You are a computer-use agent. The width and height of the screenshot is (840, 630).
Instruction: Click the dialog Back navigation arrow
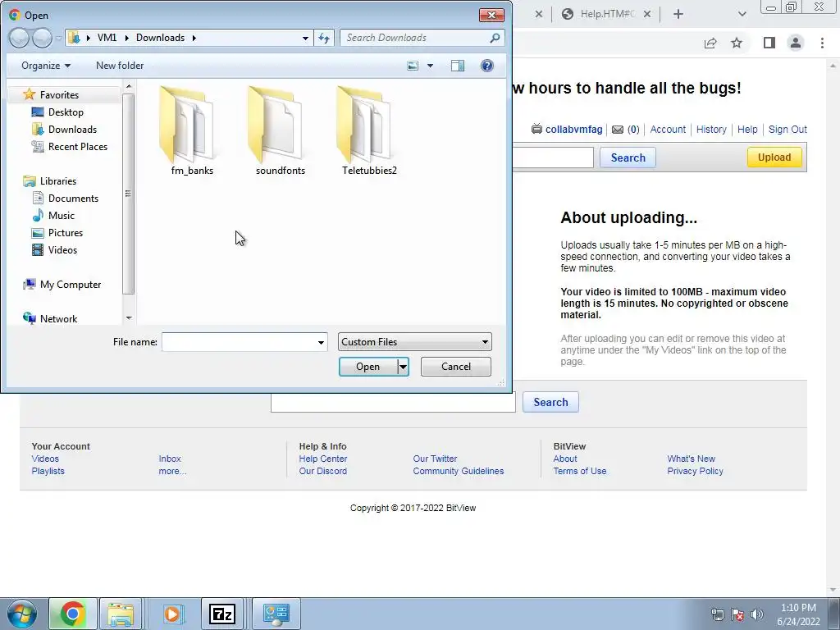pos(19,38)
